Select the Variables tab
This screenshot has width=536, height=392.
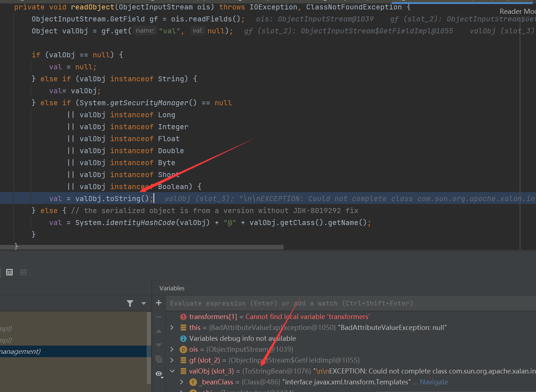pyautogui.click(x=172, y=288)
